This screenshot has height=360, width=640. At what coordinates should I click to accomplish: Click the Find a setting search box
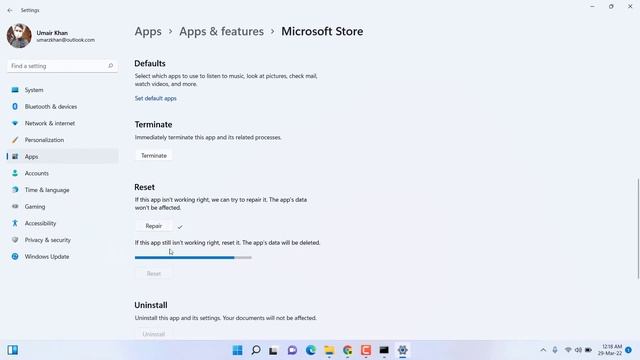(62, 66)
